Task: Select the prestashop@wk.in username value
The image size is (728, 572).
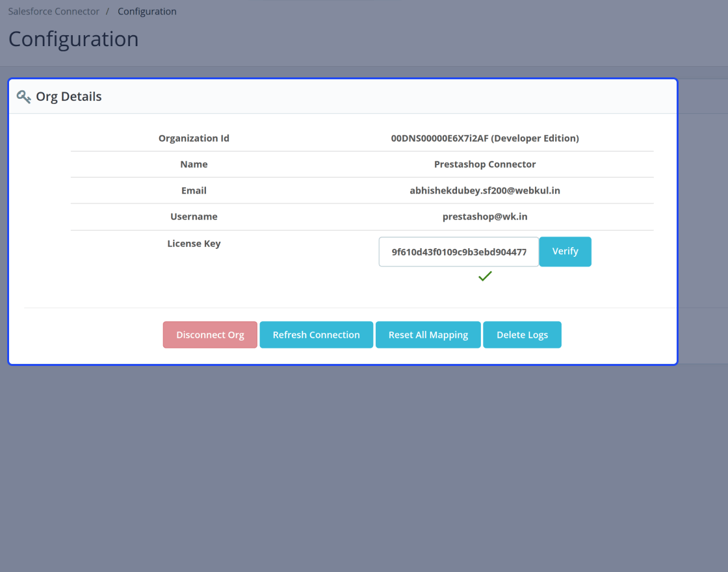Action: coord(485,216)
